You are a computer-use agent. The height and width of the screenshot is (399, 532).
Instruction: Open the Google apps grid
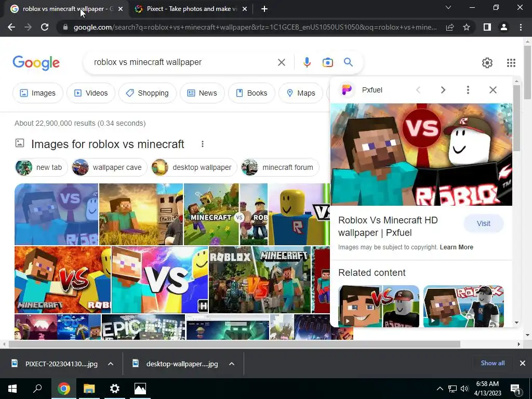tap(511, 63)
